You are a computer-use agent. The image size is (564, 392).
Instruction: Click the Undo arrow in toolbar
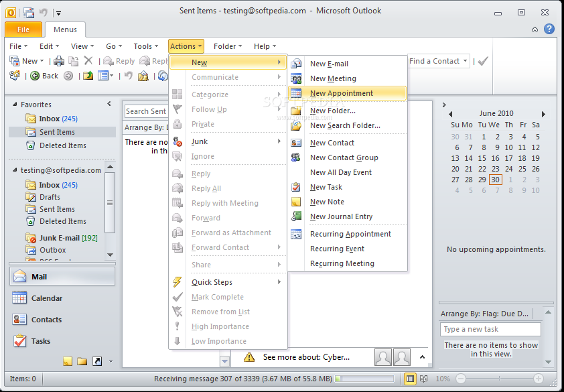(x=129, y=76)
